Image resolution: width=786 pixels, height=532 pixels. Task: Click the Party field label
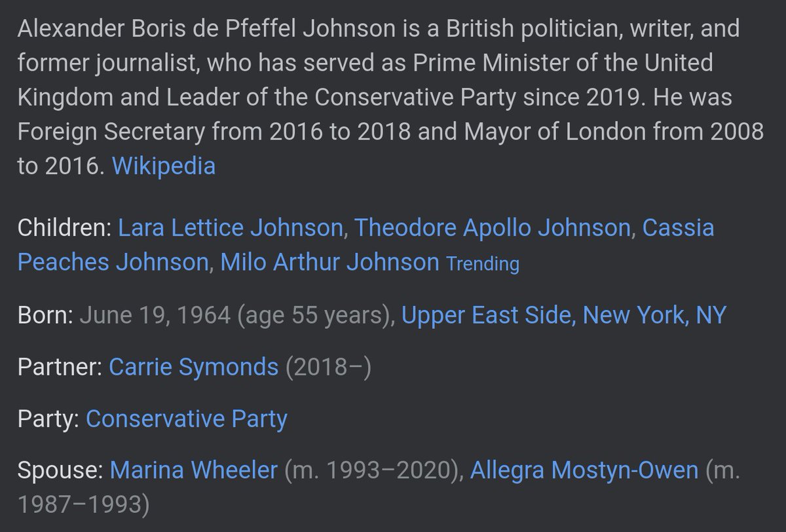tap(49, 418)
